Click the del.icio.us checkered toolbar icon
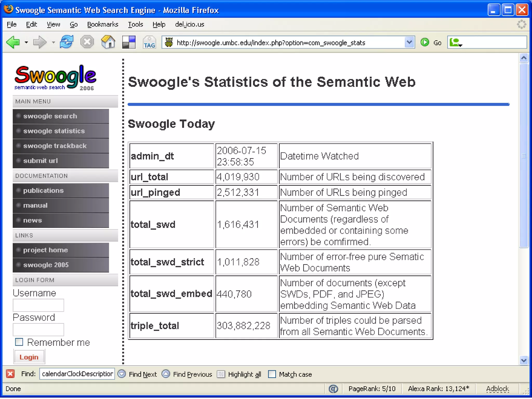The image size is (532, 399). pyautogui.click(x=129, y=42)
